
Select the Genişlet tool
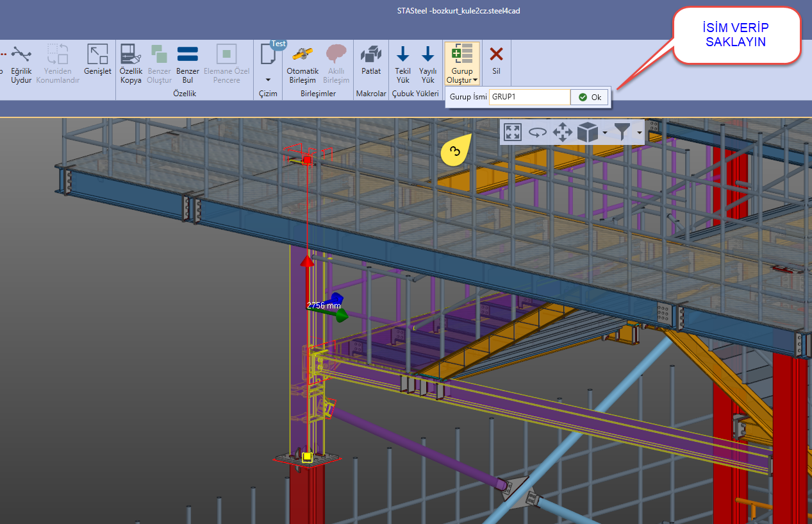click(x=97, y=61)
